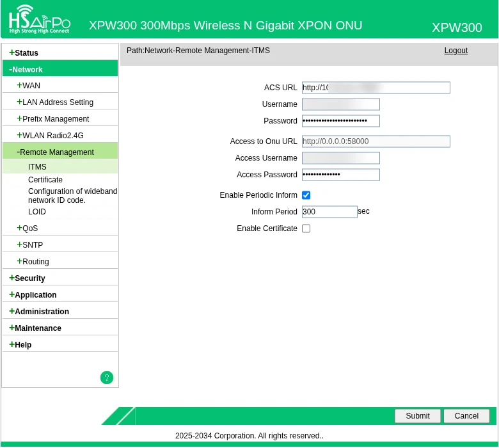Expand LAN Address Setting submenu

coord(55,102)
